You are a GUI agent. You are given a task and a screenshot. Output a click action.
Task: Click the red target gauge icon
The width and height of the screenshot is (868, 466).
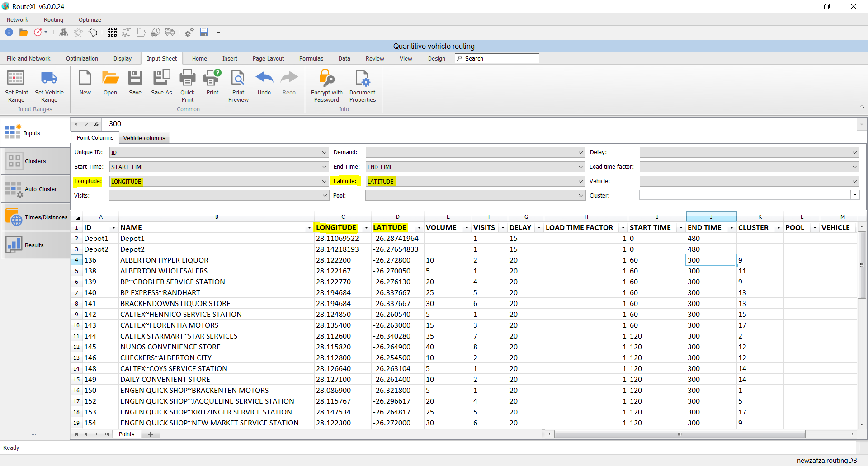[38, 32]
